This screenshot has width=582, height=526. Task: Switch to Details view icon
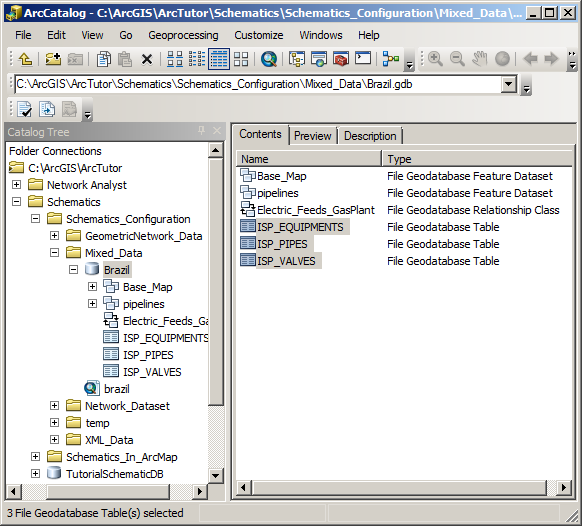pos(219,59)
